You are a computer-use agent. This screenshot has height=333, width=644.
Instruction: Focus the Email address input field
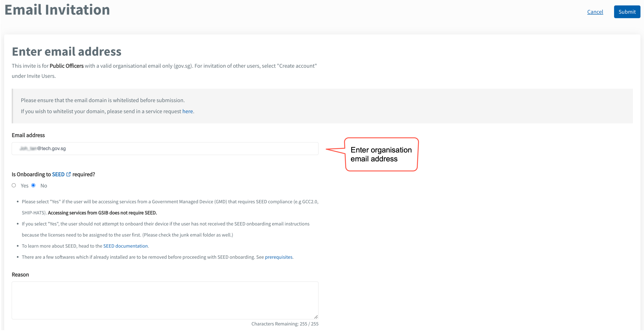(165, 149)
